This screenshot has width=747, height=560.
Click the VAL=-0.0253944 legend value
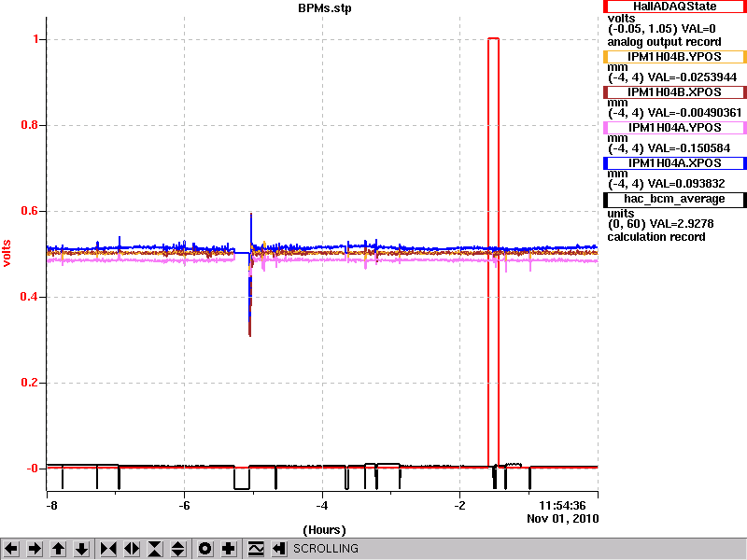pyautogui.click(x=692, y=77)
